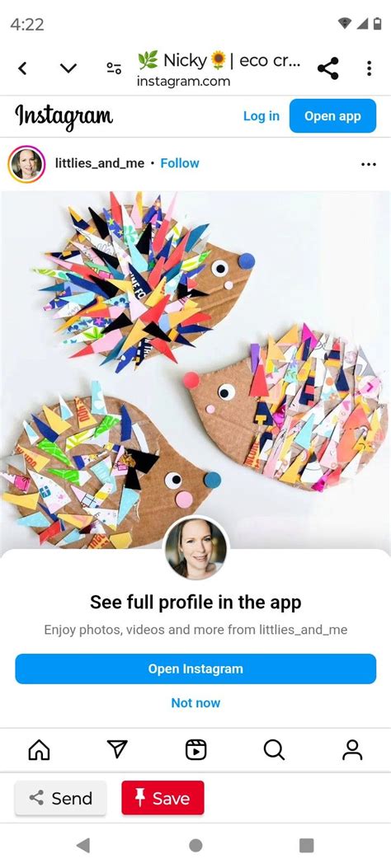Open the Instagram direct messages paper plane icon
The width and height of the screenshot is (391, 868).
pos(117,749)
